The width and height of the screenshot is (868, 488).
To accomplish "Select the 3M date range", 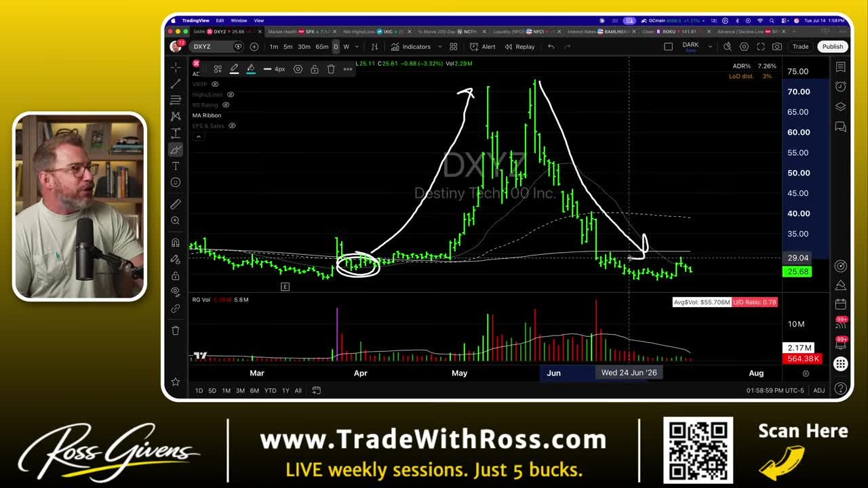I will 240,390.
